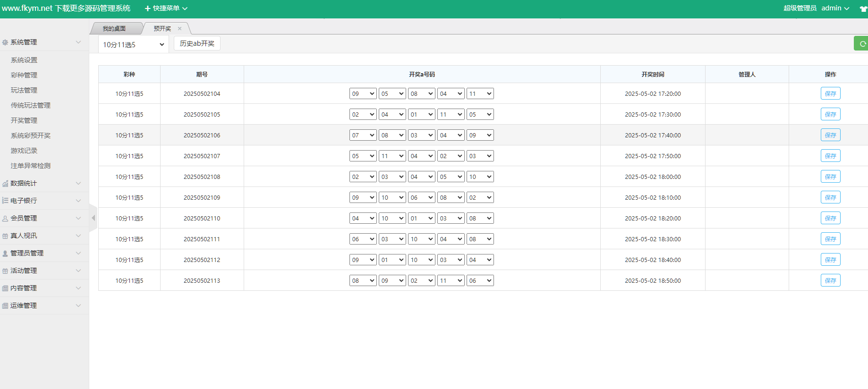Click the green refresh icon button
This screenshot has height=389, width=868.
click(862, 43)
